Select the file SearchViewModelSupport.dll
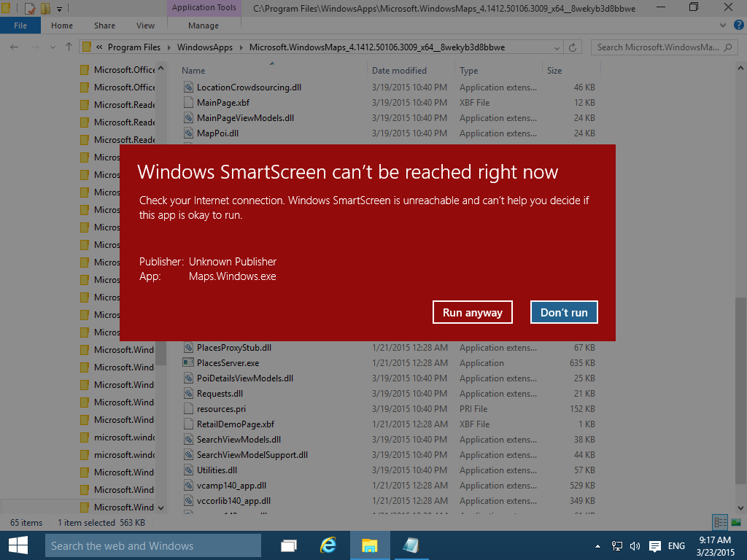Screen dimensions: 747x560 (x=252, y=455)
